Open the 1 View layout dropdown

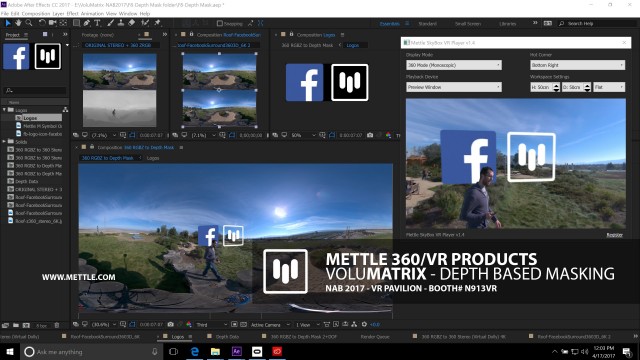(x=308, y=324)
